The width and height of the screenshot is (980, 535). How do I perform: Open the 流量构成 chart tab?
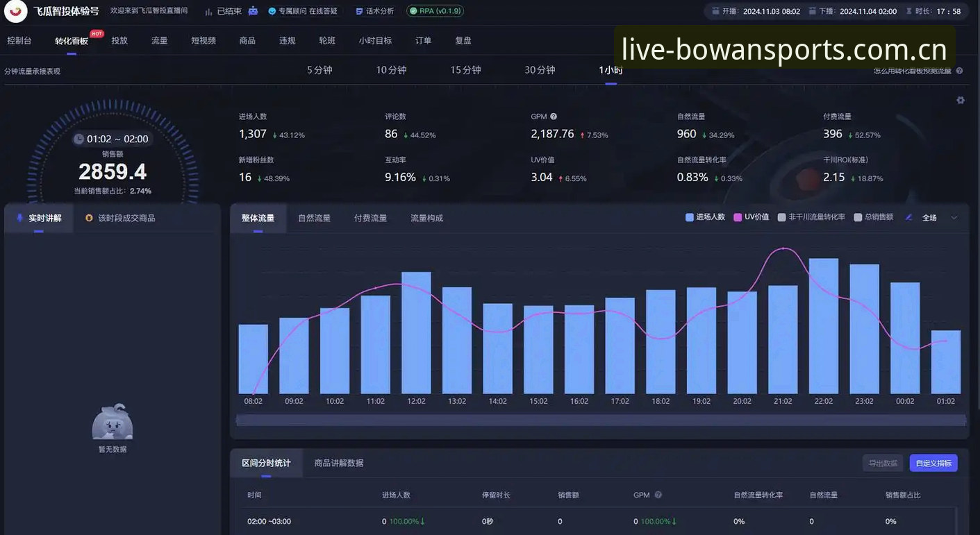coord(426,218)
